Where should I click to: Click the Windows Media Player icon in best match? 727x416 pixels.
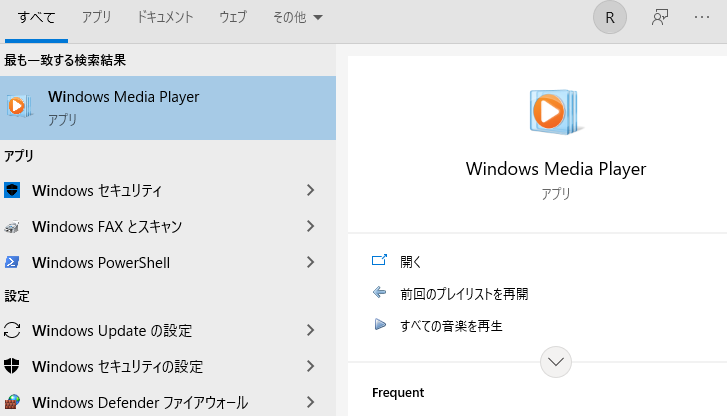19,106
